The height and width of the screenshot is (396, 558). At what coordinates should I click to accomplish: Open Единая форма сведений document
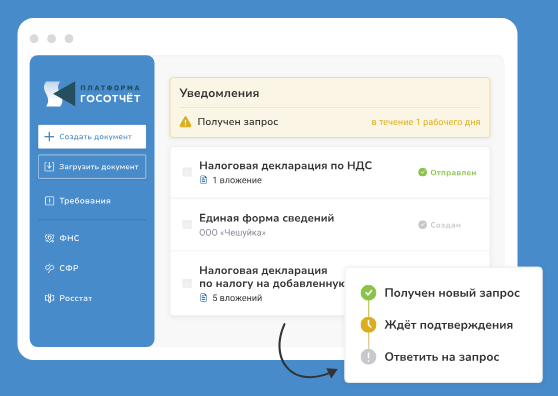[x=267, y=218]
